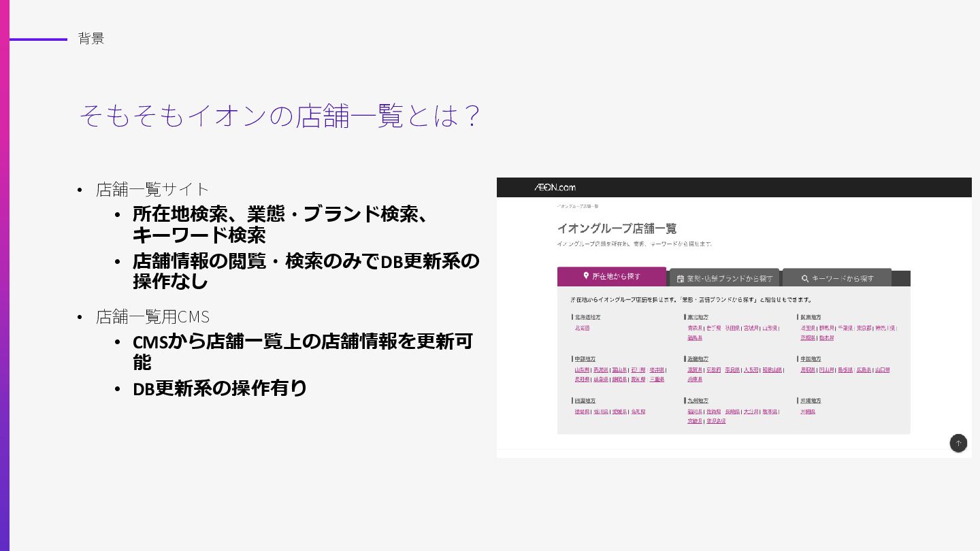Viewport: 980px width, 551px height.
Task: Open the 山口県 link
Action: [x=883, y=370]
